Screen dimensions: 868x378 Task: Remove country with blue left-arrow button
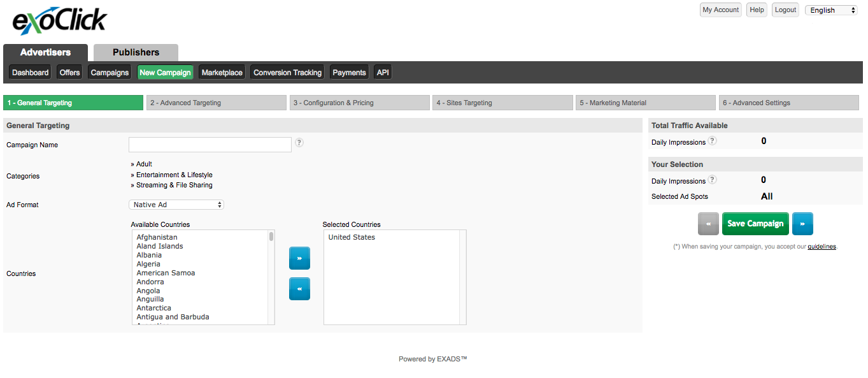click(x=299, y=289)
